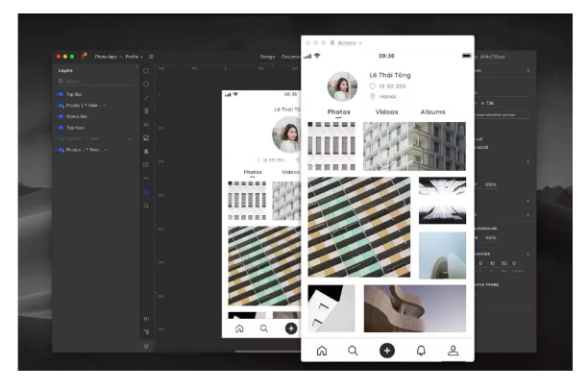Image resolution: width=588 pixels, height=389 pixels.
Task: Tap the plus button in the preview bottom bar
Action: (387, 351)
